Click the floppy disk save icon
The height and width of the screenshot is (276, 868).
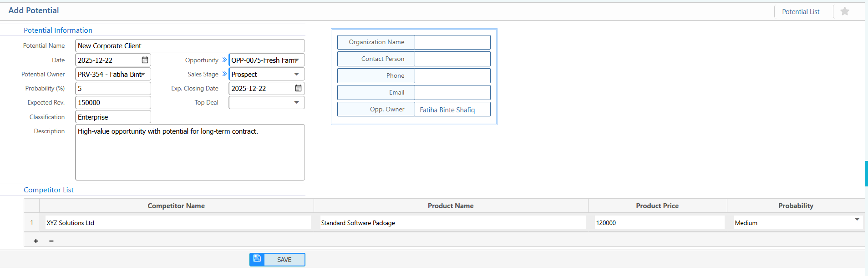click(x=257, y=259)
